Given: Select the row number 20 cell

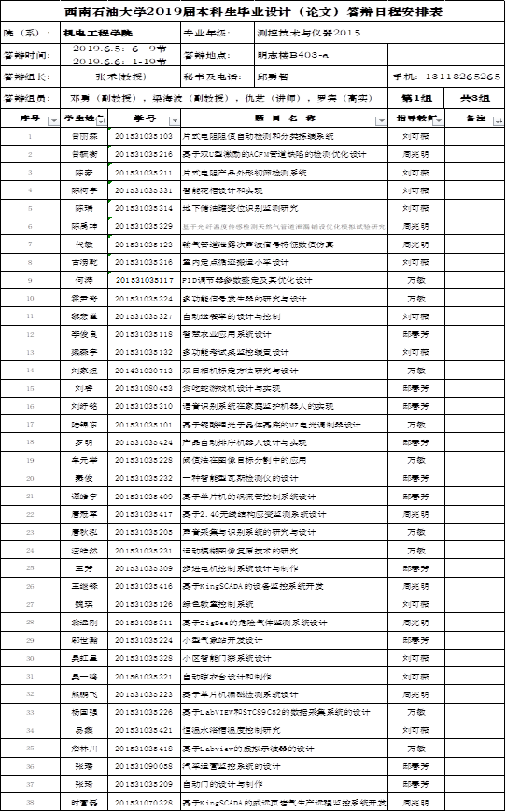Looking at the screenshot, I should pos(30,478).
